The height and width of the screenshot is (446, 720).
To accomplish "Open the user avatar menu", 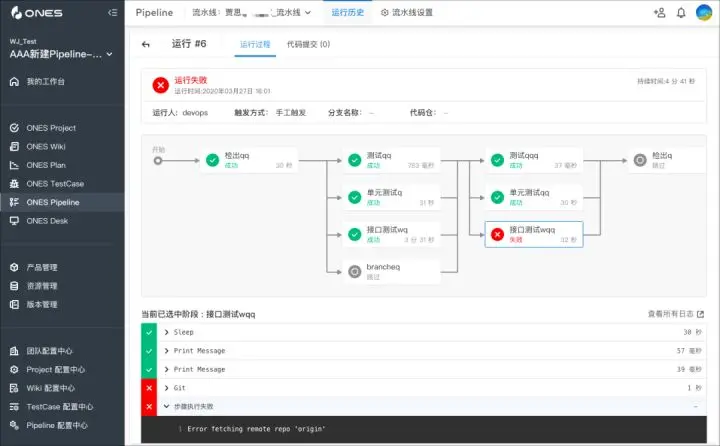I will (704, 12).
